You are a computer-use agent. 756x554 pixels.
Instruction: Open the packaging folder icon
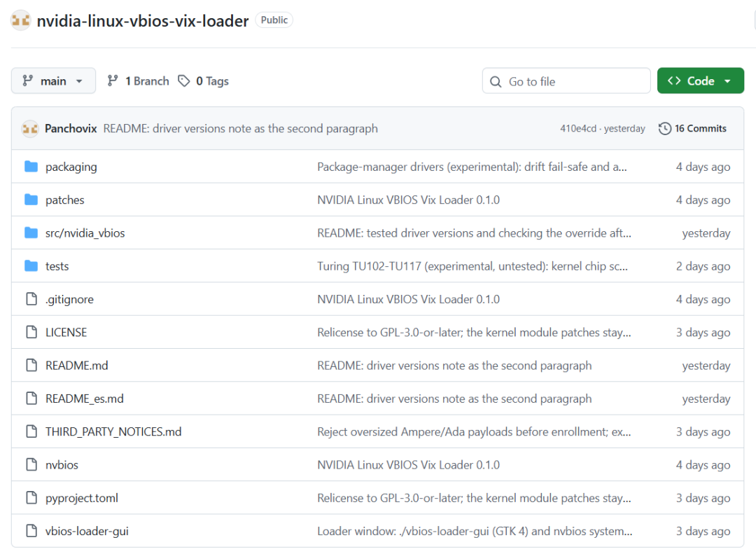(31, 167)
